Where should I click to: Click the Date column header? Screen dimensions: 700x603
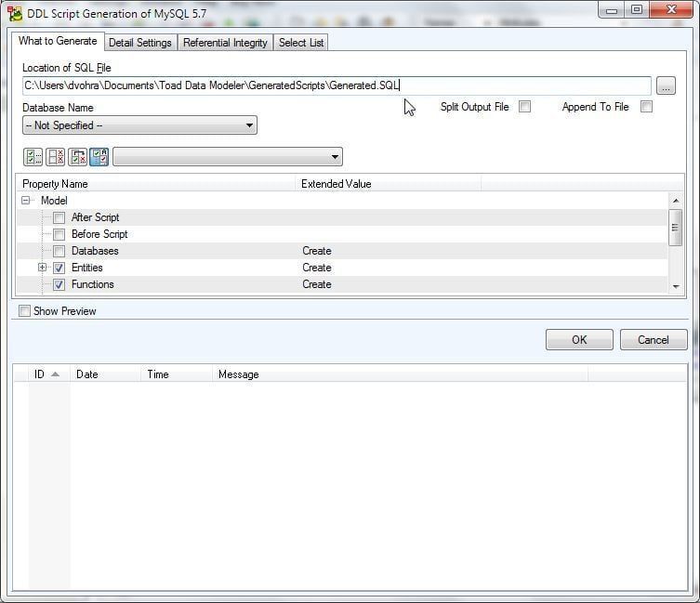point(105,374)
